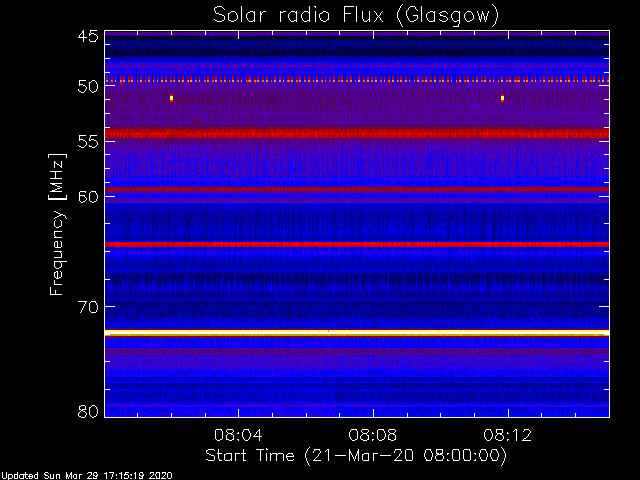640x480 pixels.
Task: Click the "08:08" time tick label
Action: [x=373, y=435]
